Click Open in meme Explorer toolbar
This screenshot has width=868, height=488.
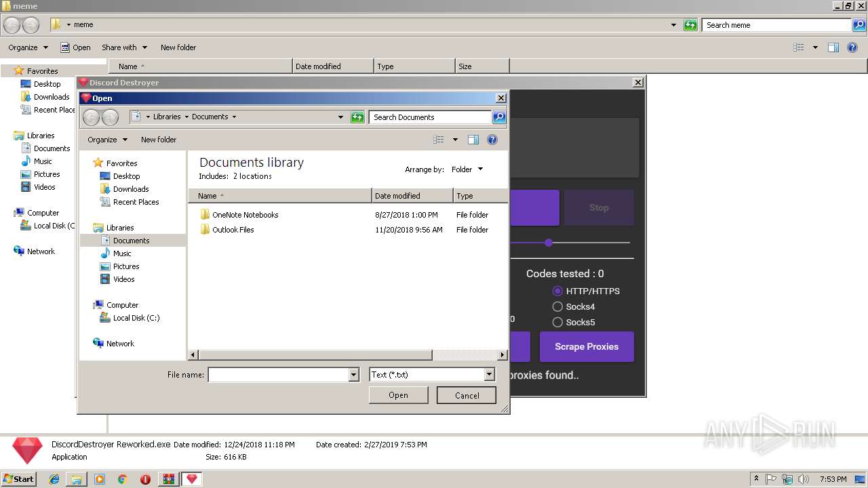(x=75, y=47)
